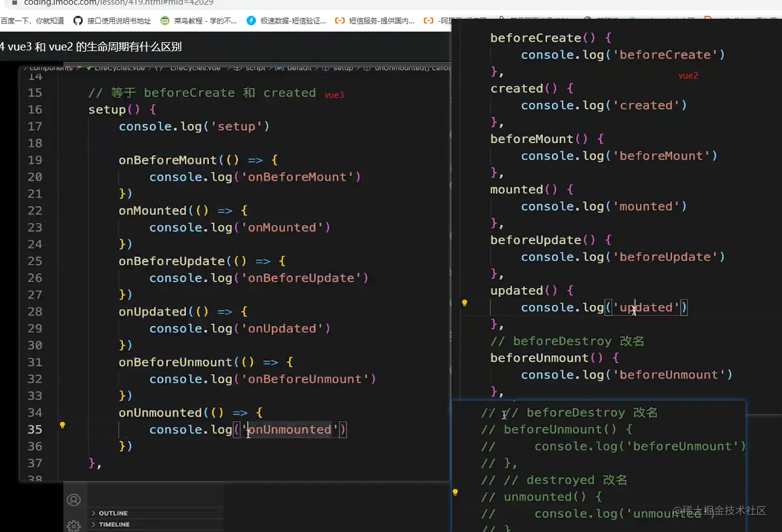Image resolution: width=782 pixels, height=532 pixels.
Task: Click the console.log('beforeMount') line
Action: coord(619,156)
